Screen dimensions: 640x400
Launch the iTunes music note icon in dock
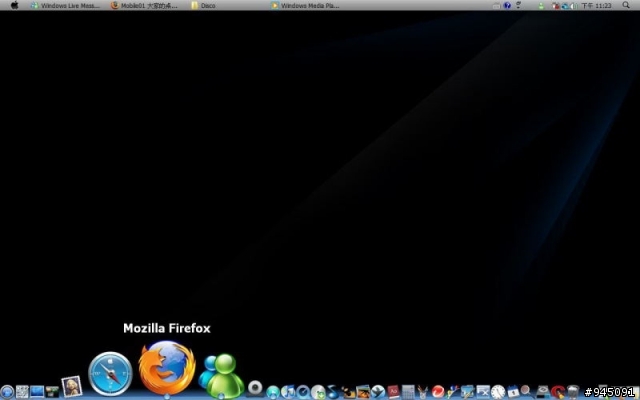point(288,392)
